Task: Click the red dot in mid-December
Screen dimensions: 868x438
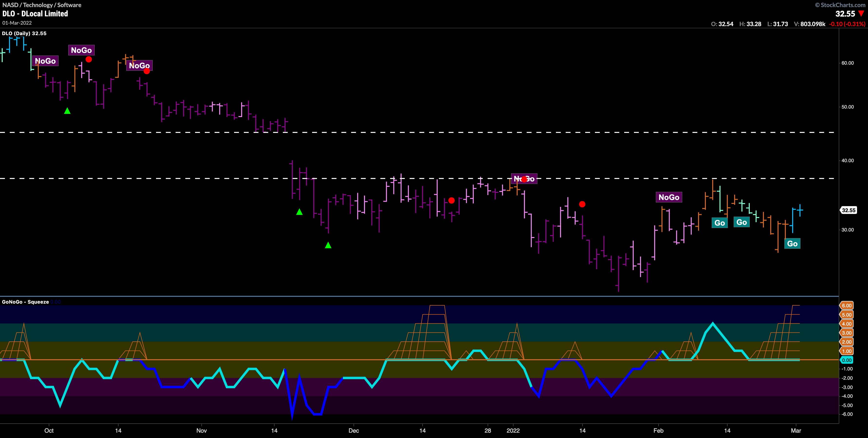Action: pos(452,200)
